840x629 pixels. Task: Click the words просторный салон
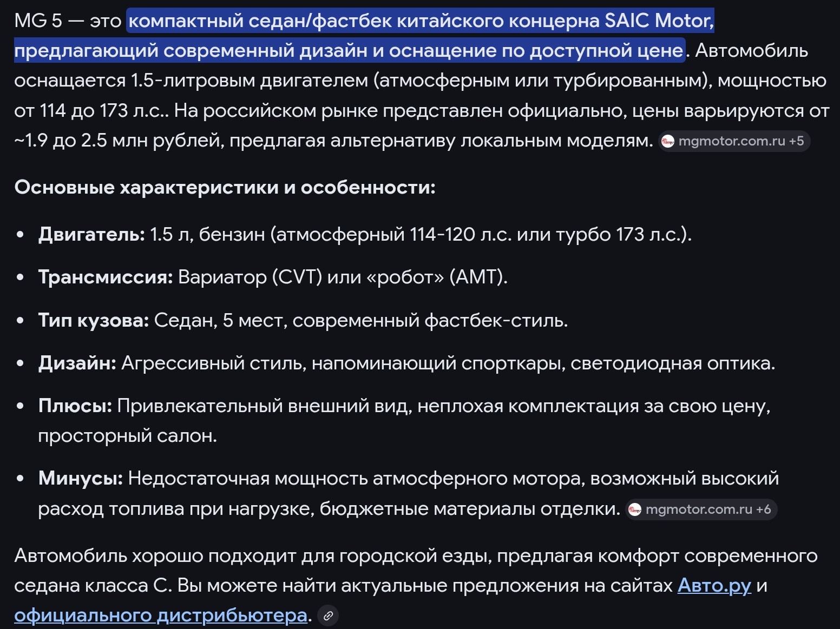[x=127, y=435]
